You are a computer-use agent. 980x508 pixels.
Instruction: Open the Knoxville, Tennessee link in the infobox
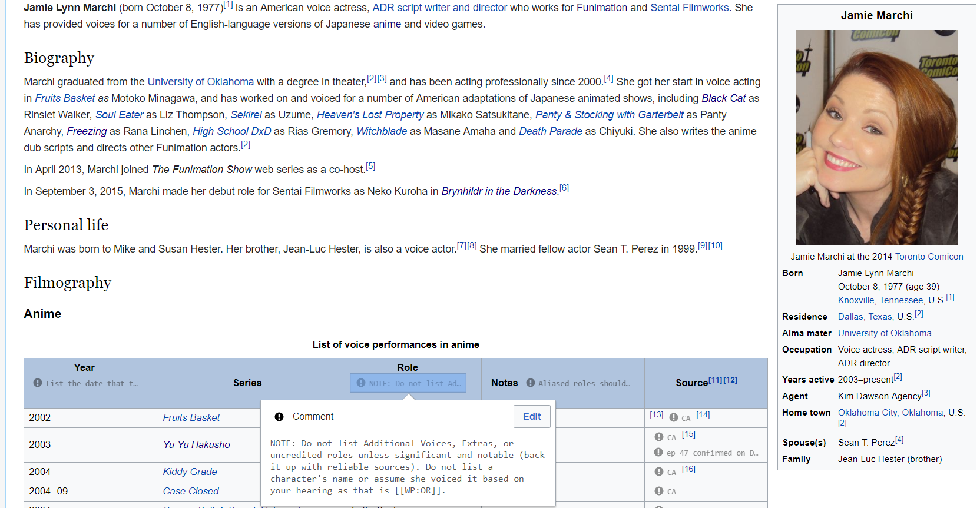[882, 300]
